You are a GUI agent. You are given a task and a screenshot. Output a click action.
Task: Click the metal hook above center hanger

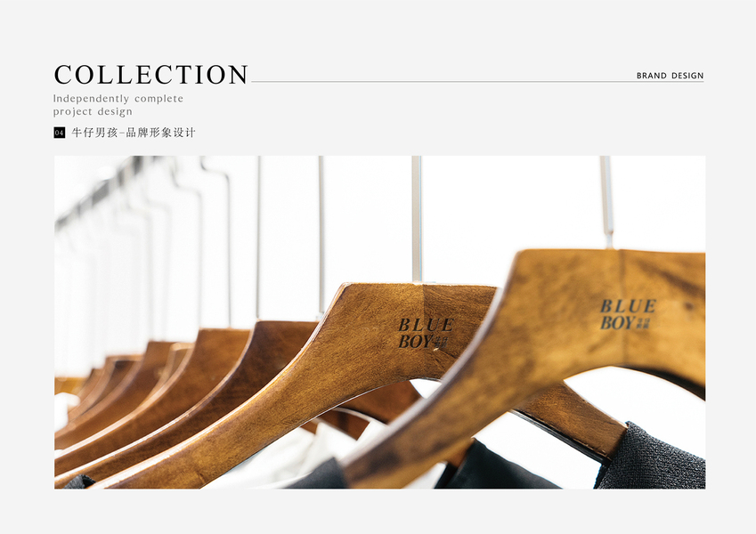[417, 219]
